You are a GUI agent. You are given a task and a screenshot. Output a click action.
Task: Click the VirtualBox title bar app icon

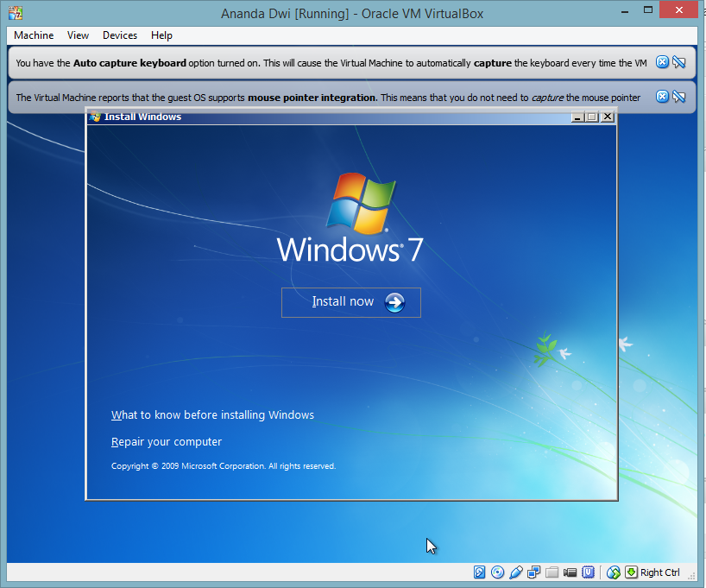pos(16,13)
